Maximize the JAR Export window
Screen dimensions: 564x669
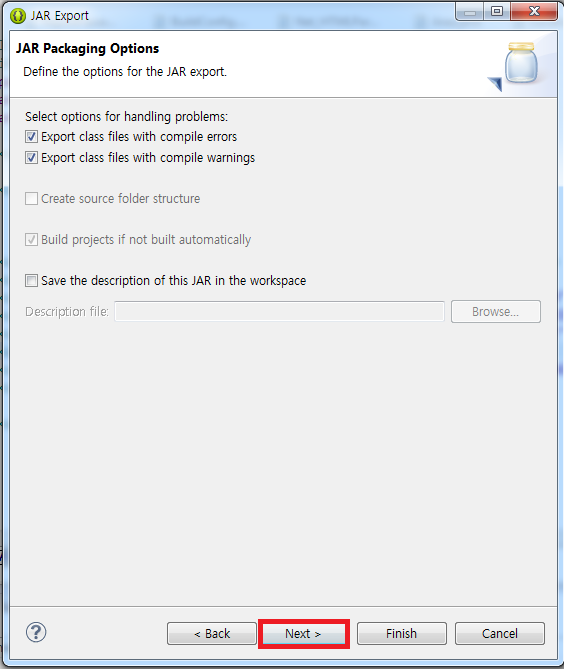click(497, 11)
